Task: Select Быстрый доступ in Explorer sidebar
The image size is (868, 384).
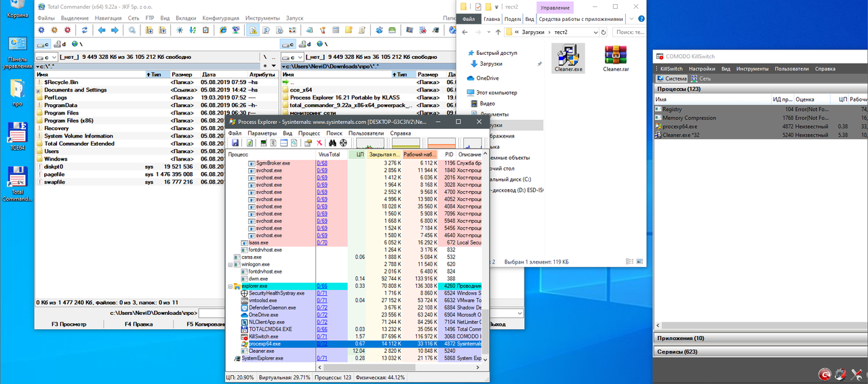Action: (x=496, y=53)
